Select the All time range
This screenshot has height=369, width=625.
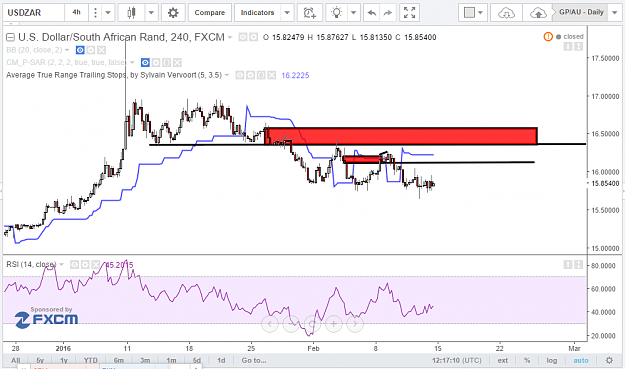pos(16,360)
